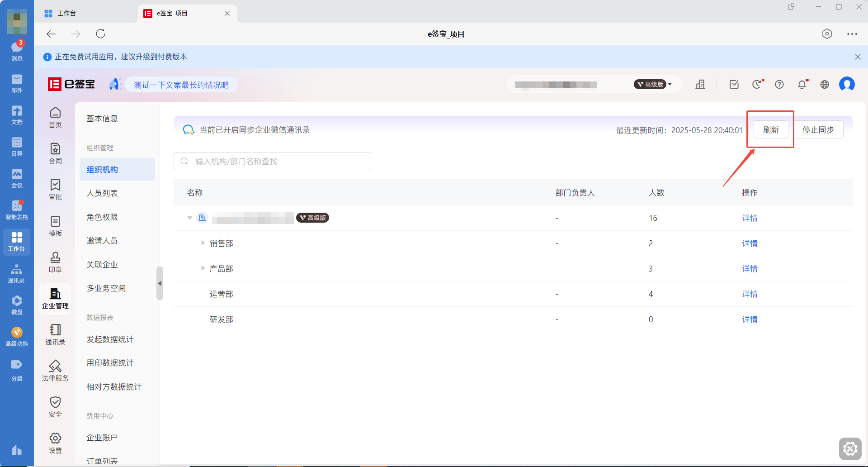Viewport: 868px width, 467px height.
Task: Open the task checklist icon in header
Action: pyautogui.click(x=734, y=84)
